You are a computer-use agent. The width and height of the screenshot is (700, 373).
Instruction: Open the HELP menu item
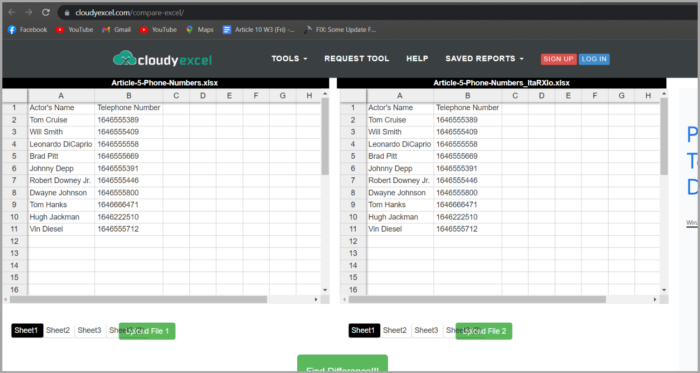pyautogui.click(x=417, y=58)
